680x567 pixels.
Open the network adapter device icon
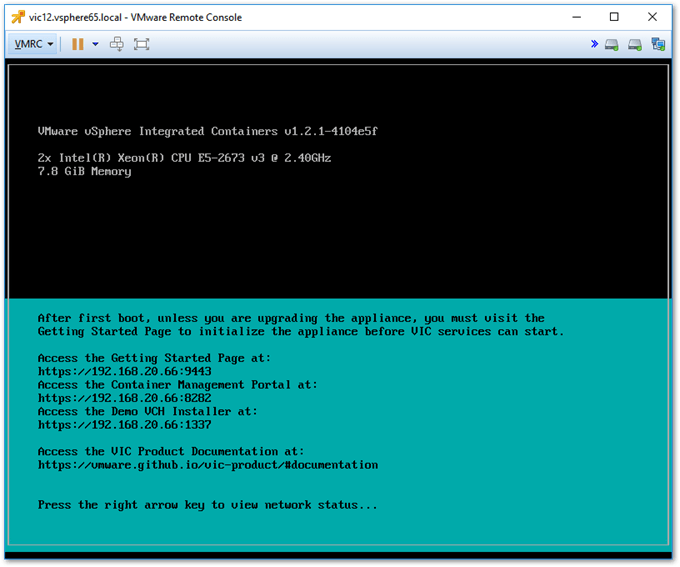658,44
